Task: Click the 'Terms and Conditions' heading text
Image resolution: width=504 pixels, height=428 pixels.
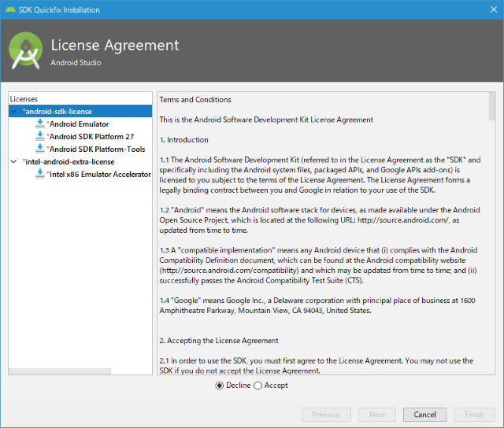Action: (195, 100)
